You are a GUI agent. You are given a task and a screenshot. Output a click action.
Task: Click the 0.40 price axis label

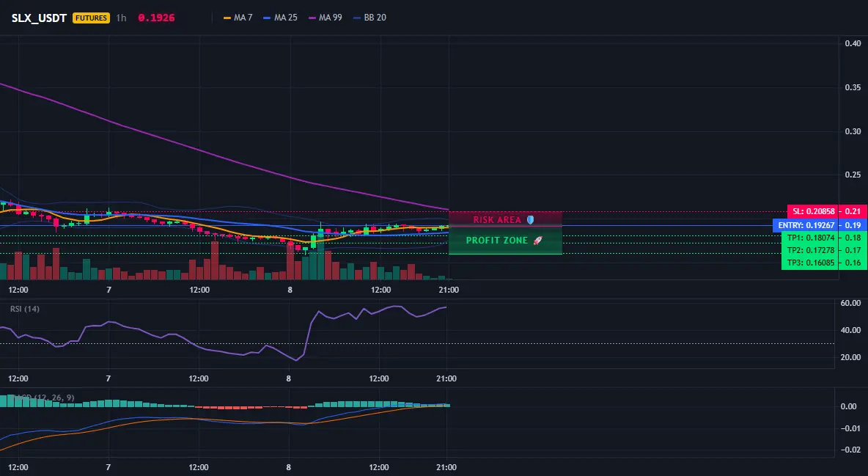853,43
